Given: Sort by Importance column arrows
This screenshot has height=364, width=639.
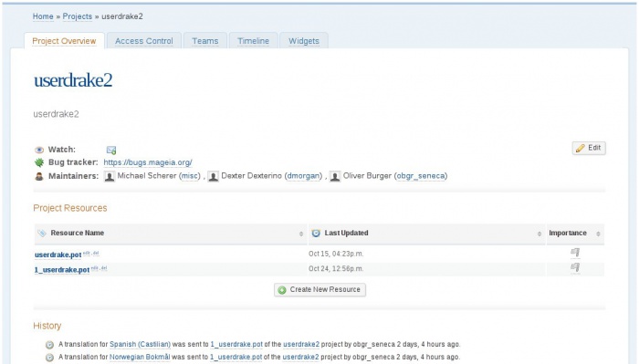Looking at the screenshot, I should tap(598, 234).
